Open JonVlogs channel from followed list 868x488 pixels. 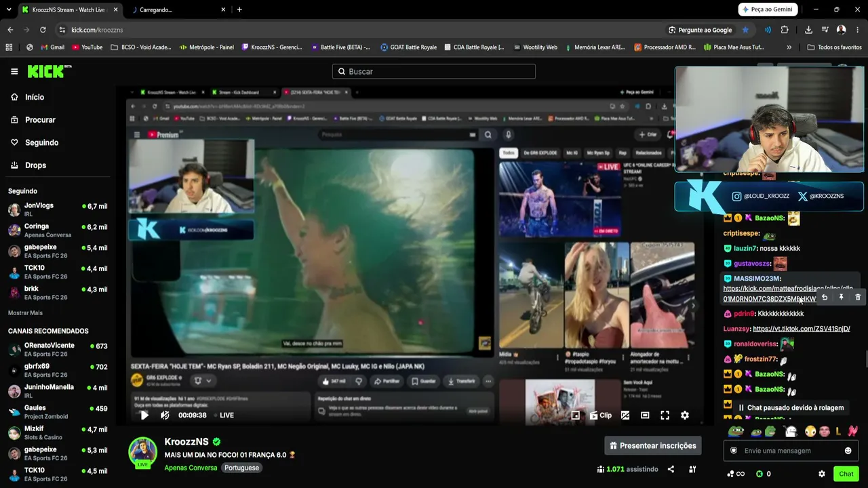tap(58, 209)
